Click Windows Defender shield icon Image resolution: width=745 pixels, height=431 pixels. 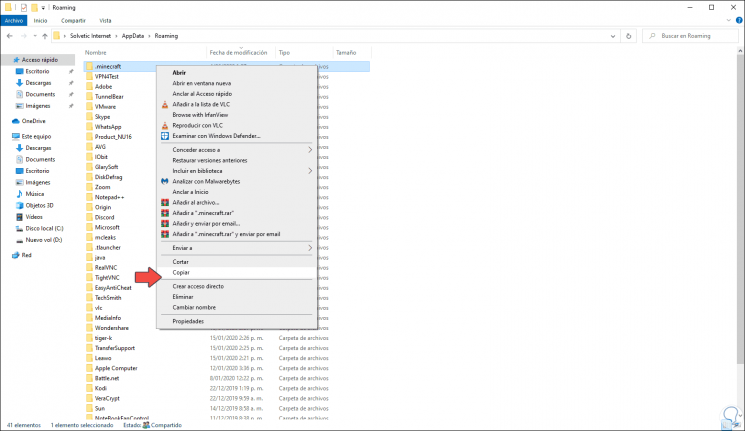(x=165, y=136)
